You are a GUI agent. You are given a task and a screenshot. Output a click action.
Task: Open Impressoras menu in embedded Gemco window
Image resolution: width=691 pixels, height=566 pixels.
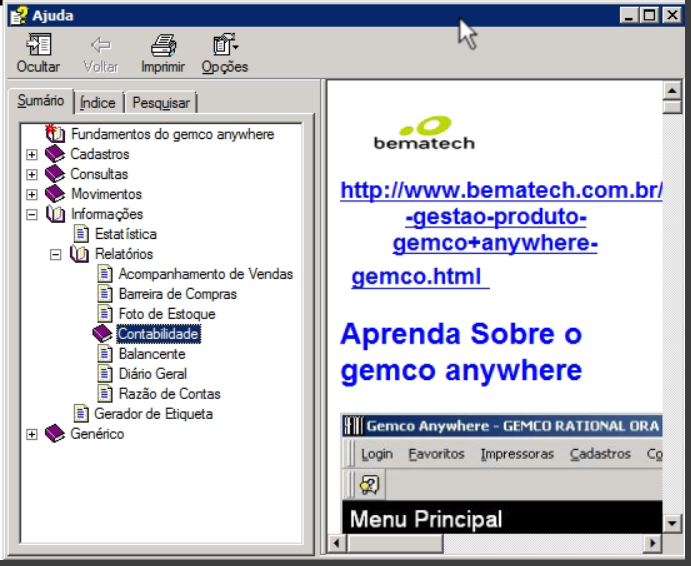pos(517,454)
